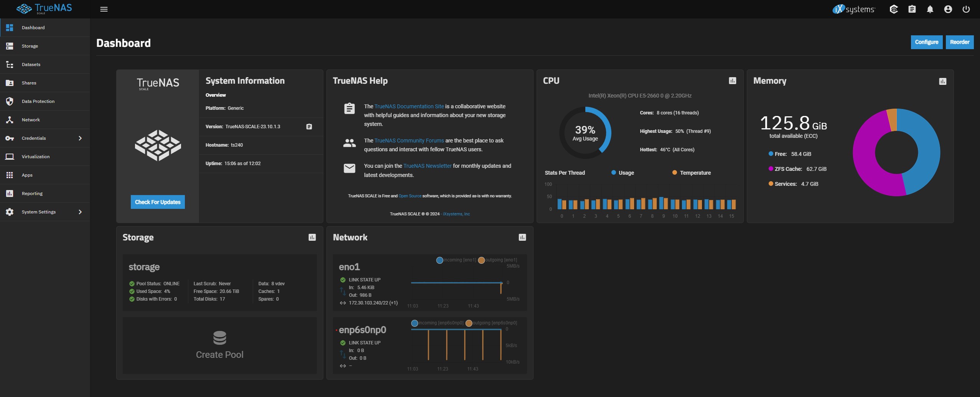
Task: Click the storage pool name heading
Action: pos(144,267)
